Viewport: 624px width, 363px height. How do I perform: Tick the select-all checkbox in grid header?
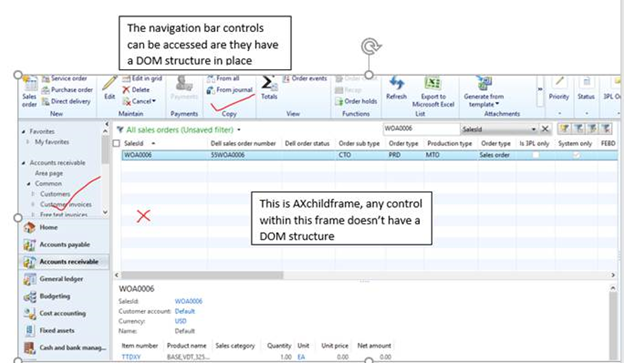tap(116, 143)
